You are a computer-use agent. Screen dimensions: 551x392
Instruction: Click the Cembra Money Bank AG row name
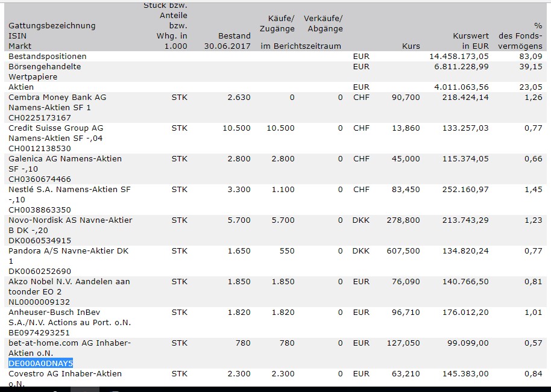point(57,98)
